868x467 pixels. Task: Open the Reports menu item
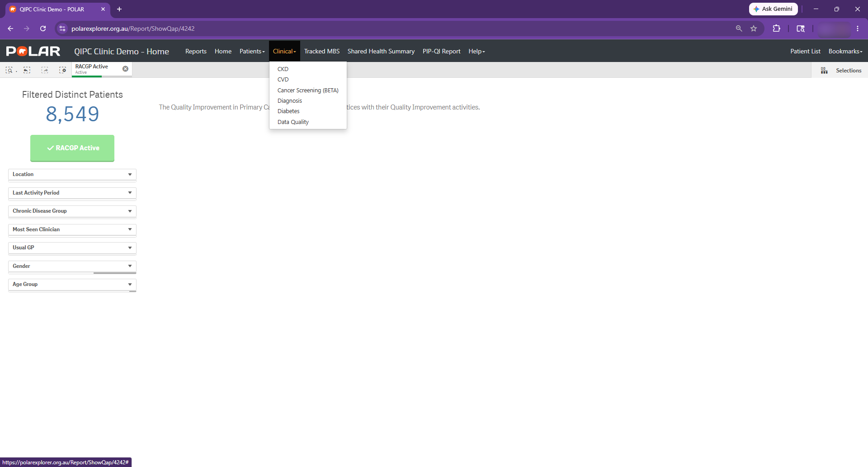pos(196,51)
